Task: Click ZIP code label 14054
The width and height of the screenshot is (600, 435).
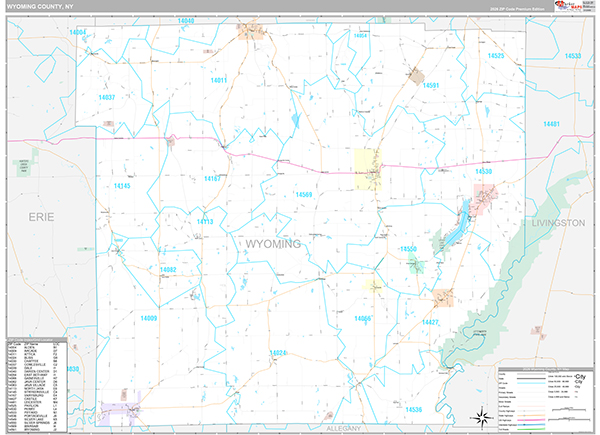Action: pos(360,36)
